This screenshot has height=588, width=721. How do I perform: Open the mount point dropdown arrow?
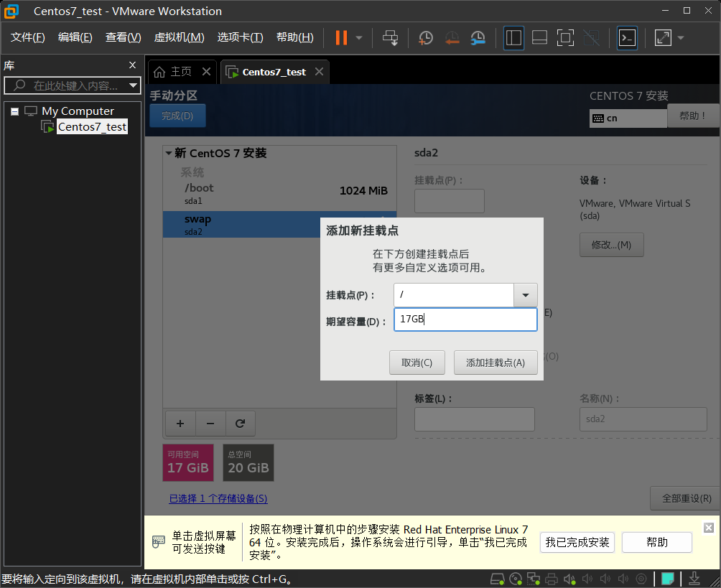tap(526, 294)
